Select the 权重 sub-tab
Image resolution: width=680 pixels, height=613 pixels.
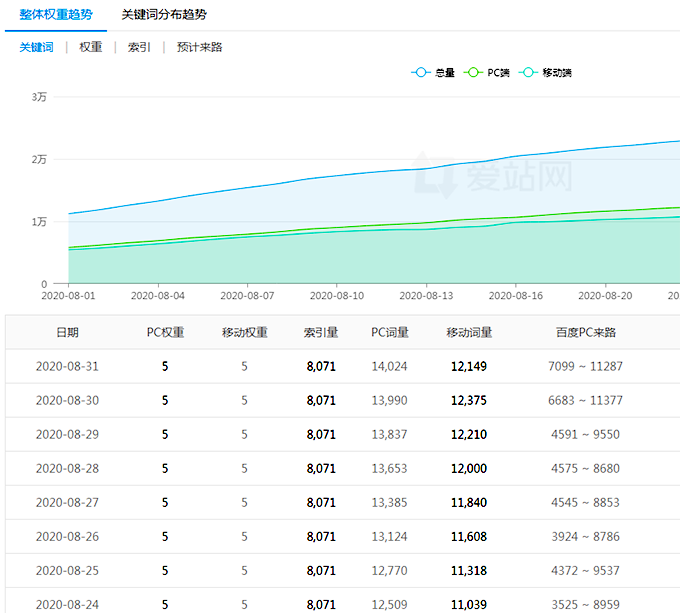pos(91,47)
